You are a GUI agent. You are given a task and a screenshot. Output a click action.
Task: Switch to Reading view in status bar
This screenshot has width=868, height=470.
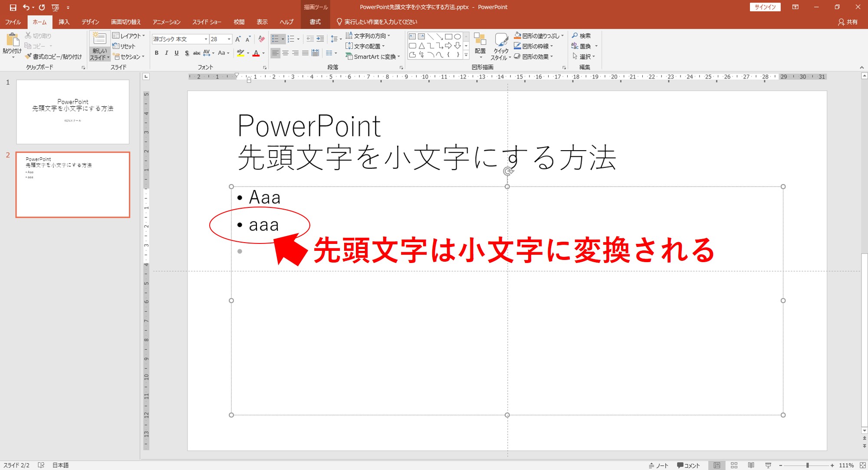(x=751, y=465)
